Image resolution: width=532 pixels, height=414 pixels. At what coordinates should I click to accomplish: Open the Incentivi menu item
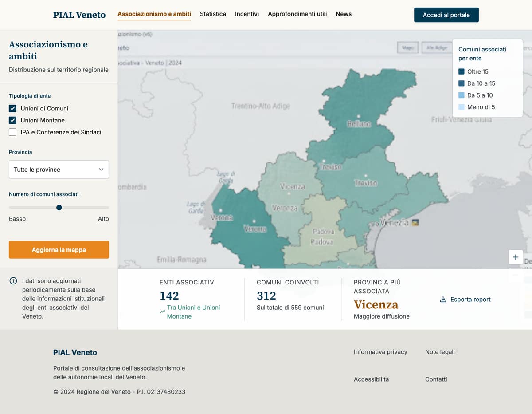(247, 14)
